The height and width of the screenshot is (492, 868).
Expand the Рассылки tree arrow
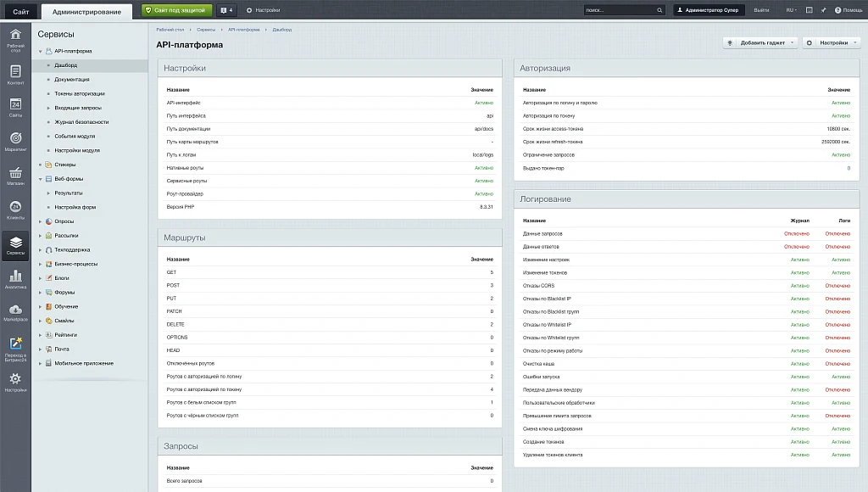41,236
